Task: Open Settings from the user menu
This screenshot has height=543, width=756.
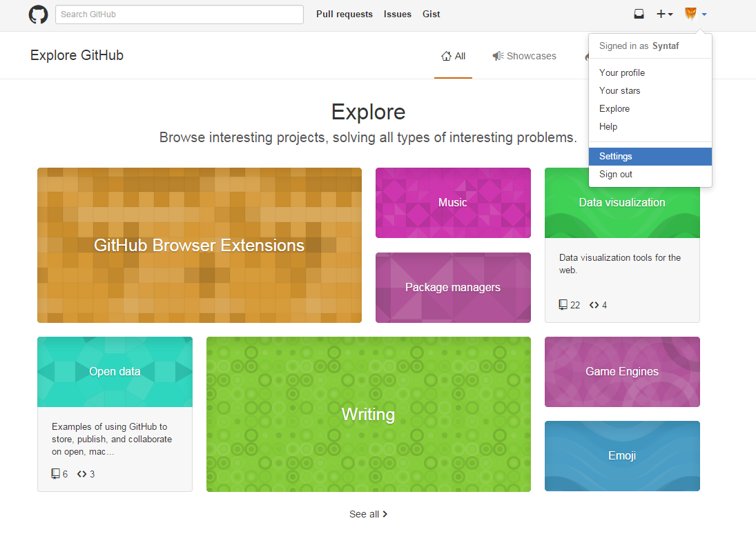Action: 650,156
